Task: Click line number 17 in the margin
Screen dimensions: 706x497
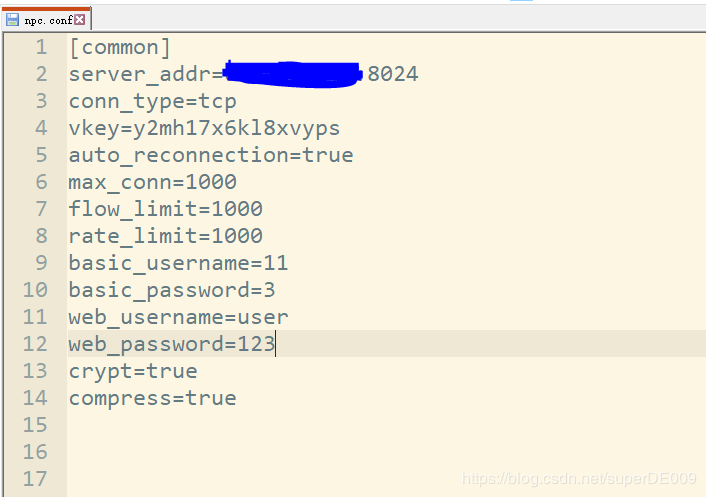Action: [34, 479]
